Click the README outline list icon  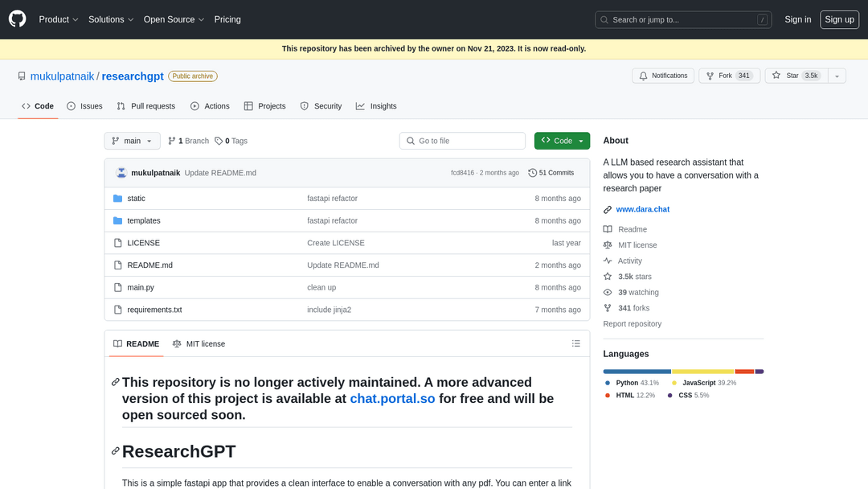pos(575,343)
